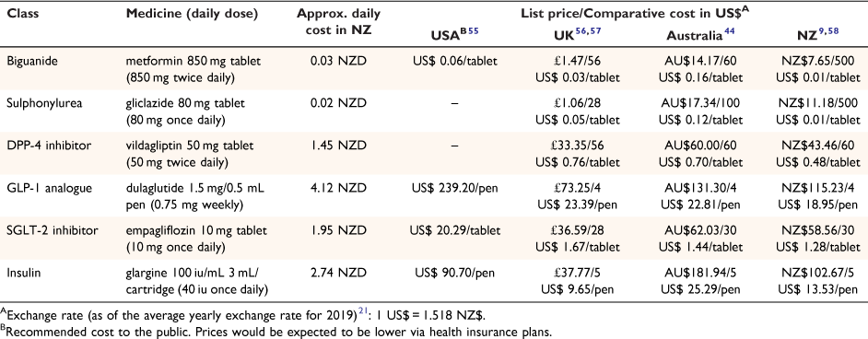Select the 4.12 NZD daily cost
868x339 pixels.
338,188
